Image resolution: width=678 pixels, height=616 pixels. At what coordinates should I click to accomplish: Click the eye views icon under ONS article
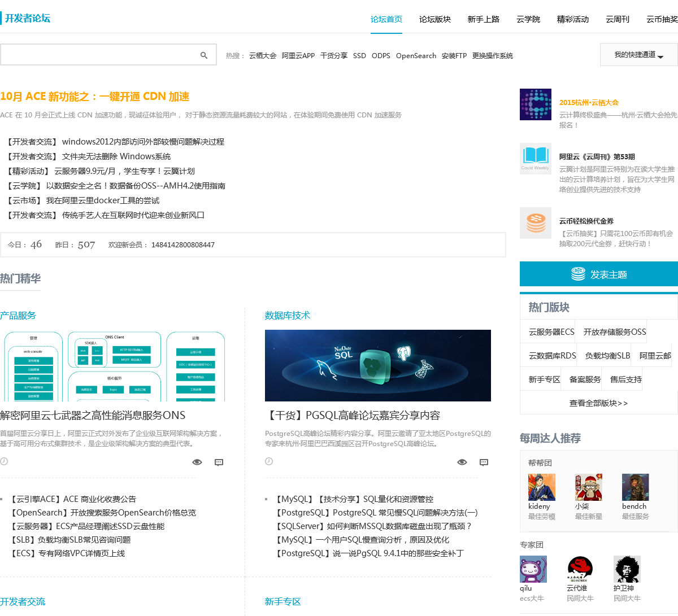click(197, 462)
